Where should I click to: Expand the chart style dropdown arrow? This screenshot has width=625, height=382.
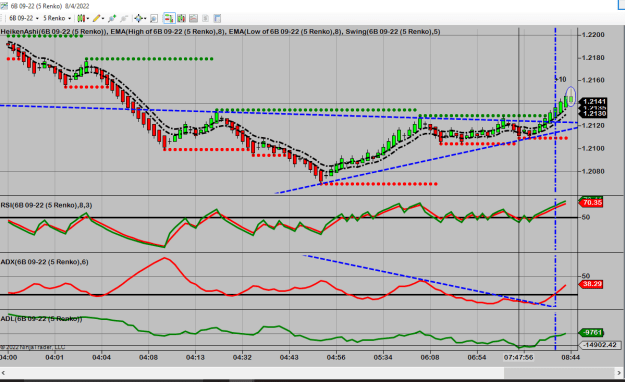click(x=88, y=18)
